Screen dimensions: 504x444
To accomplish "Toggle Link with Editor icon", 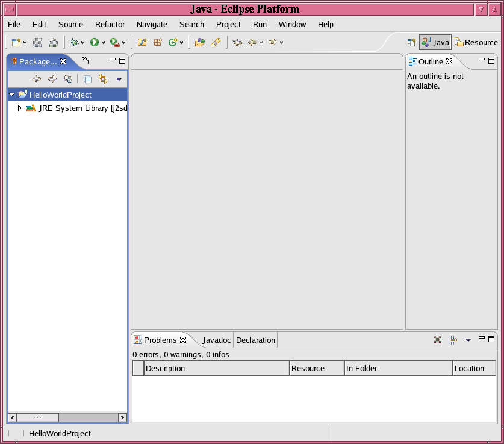I will tap(103, 79).
